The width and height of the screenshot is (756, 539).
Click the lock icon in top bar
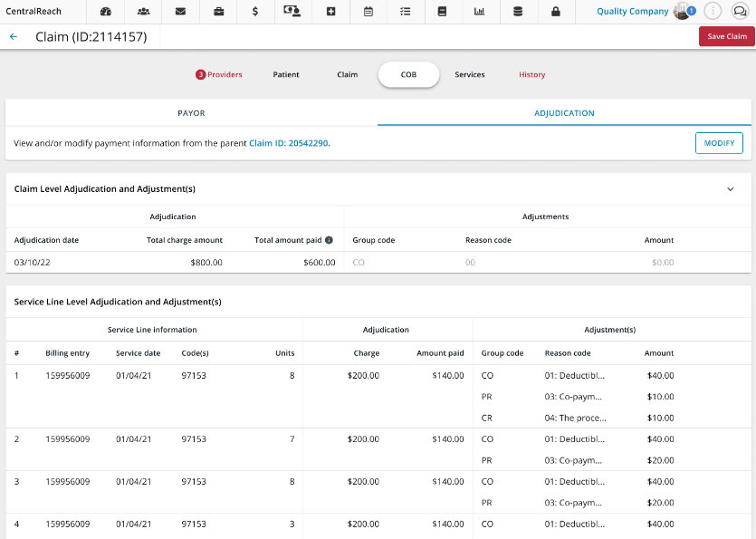tap(555, 12)
